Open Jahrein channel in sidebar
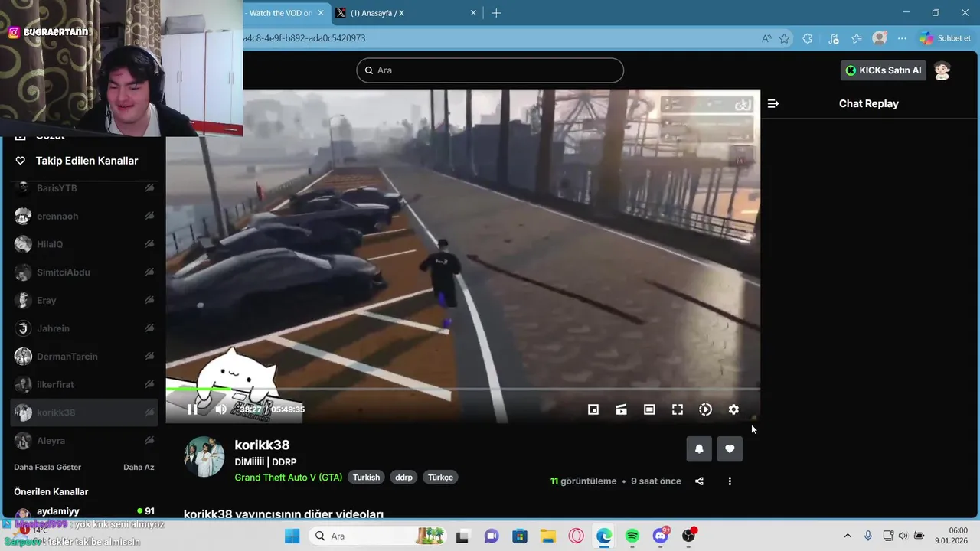Viewport: 980px width, 551px height. (84, 328)
